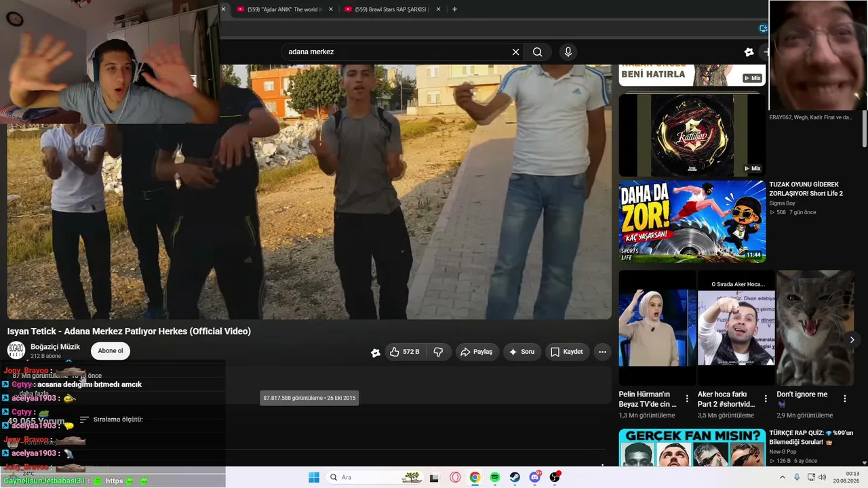The height and width of the screenshot is (488, 868).
Task: Save the video with Kaydet
Action: [567, 352]
